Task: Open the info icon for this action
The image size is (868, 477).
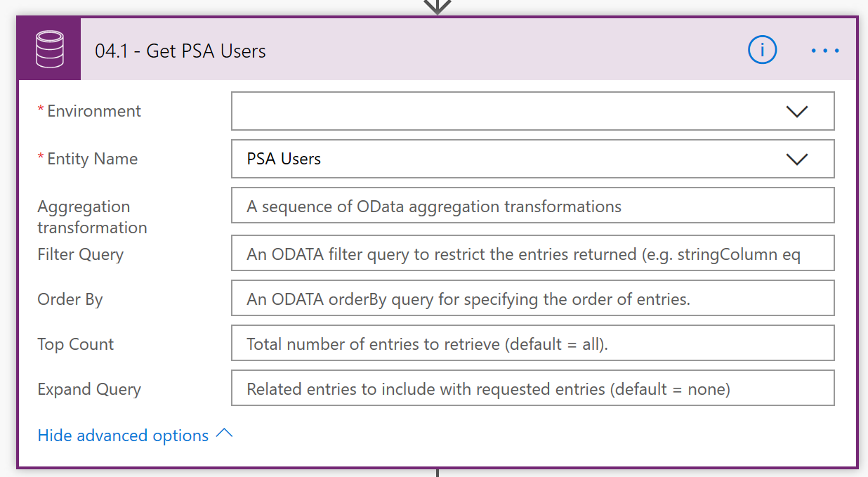Action: (x=762, y=50)
